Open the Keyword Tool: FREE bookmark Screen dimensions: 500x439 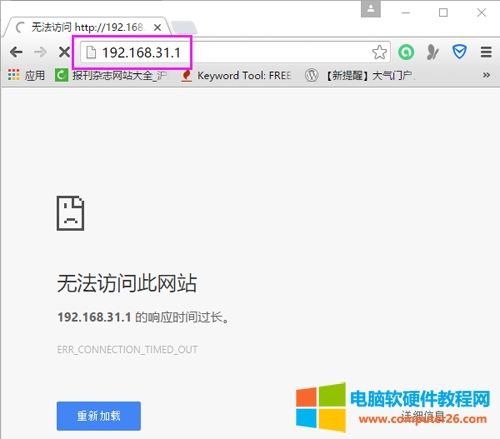pyautogui.click(x=236, y=75)
